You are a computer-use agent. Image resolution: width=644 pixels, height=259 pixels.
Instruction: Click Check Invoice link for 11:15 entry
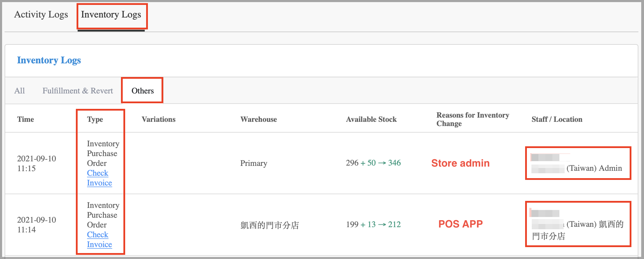click(x=99, y=178)
